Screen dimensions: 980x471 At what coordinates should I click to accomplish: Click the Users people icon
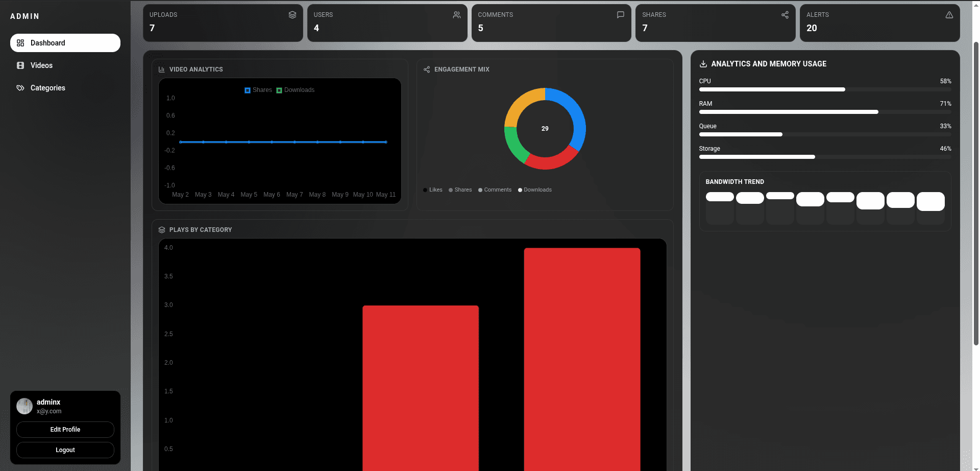coord(457,15)
